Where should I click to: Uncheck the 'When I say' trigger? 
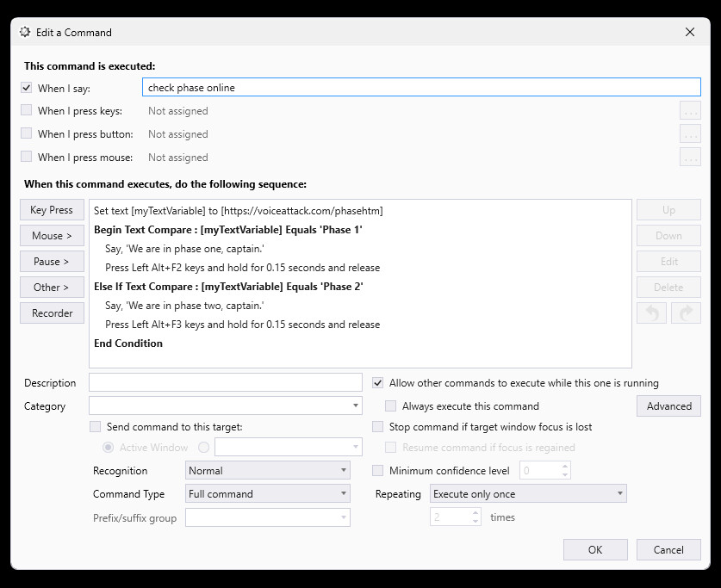click(25, 88)
